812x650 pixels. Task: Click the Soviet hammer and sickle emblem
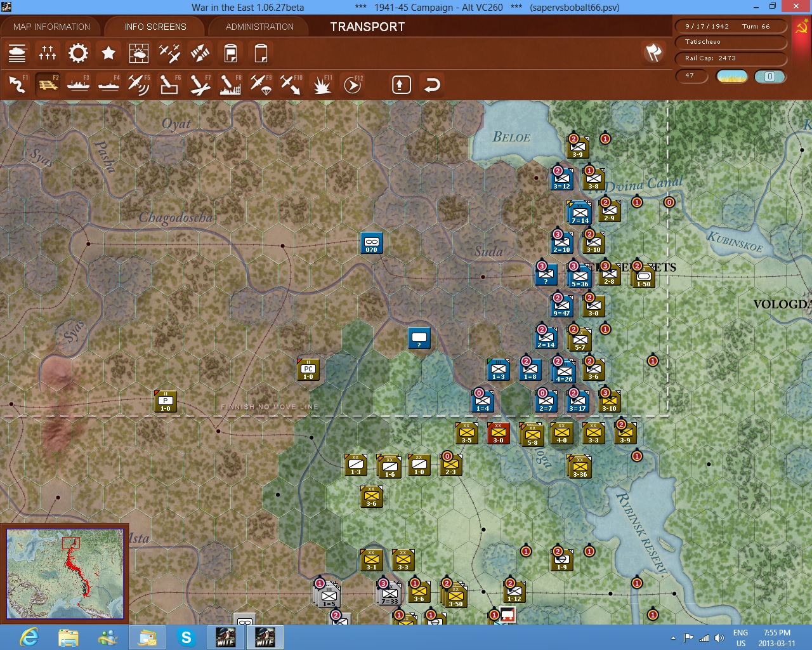[801, 27]
